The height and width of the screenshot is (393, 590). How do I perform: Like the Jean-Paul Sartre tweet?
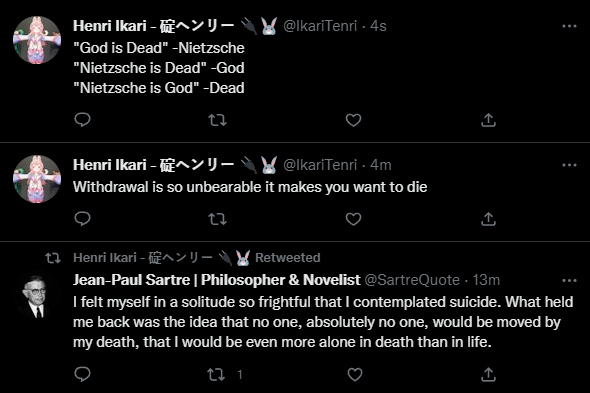pos(355,375)
